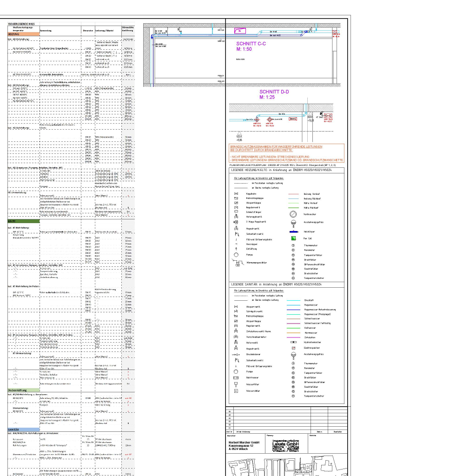The width and height of the screenshot is (476, 476).
Task: Click the site plan thumbnail in title block
Action: [x=287, y=465]
